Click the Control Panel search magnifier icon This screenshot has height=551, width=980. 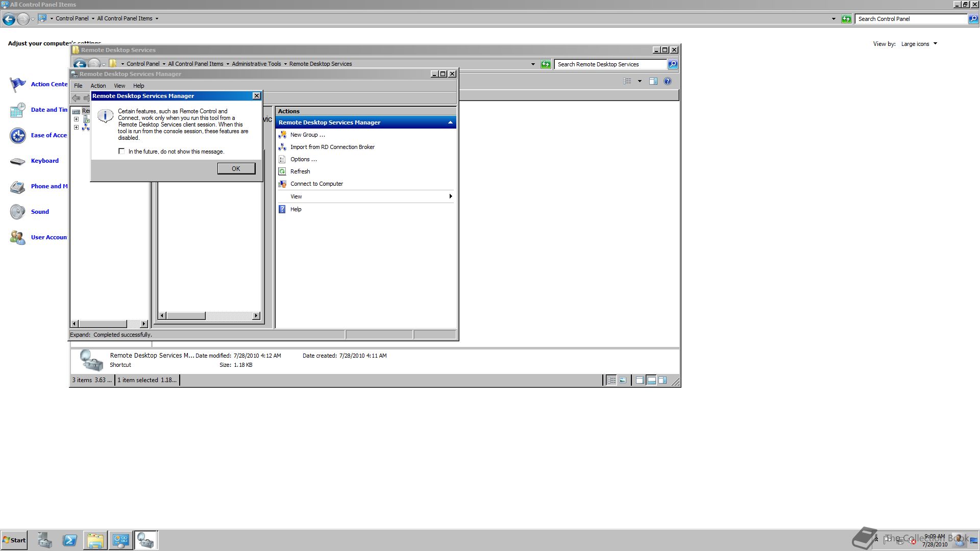point(973,19)
